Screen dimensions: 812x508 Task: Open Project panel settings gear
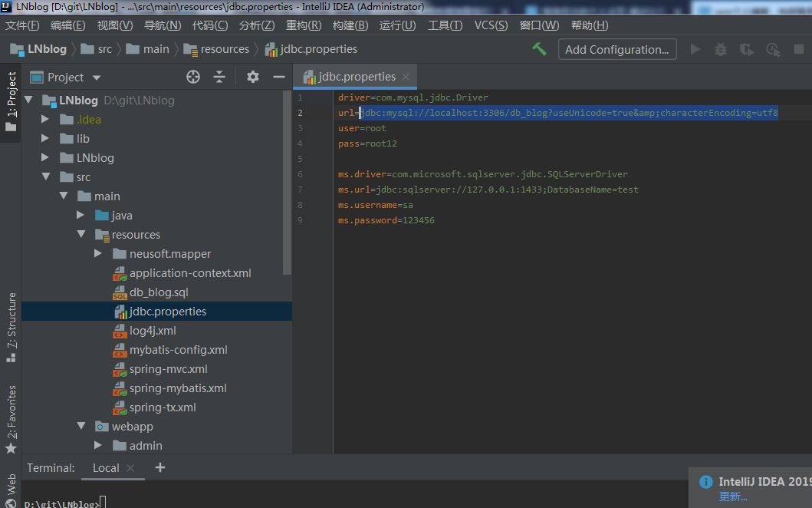(253, 77)
